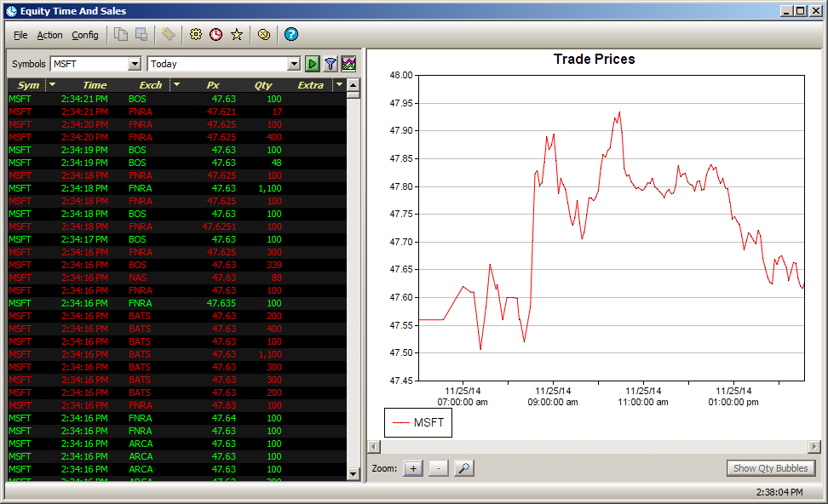Click the 09:00:00 am axis label
Viewport: 828px width, 504px height.
[553, 402]
